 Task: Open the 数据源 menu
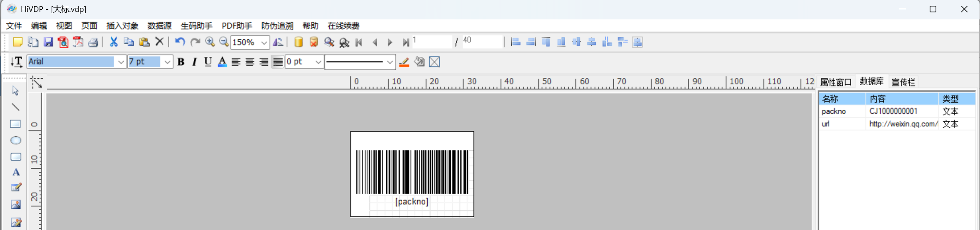tap(159, 26)
